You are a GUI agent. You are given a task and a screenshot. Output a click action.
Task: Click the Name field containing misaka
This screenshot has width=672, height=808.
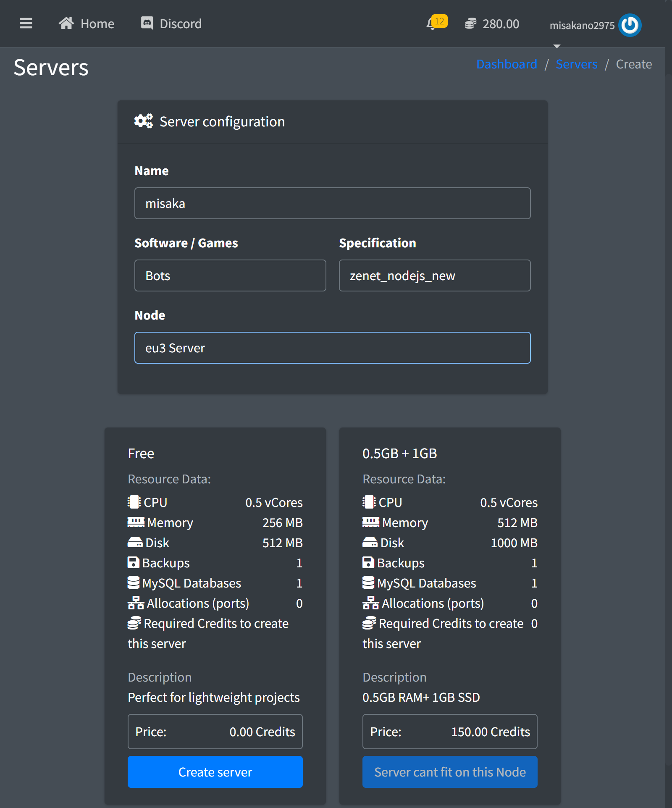[x=332, y=203]
